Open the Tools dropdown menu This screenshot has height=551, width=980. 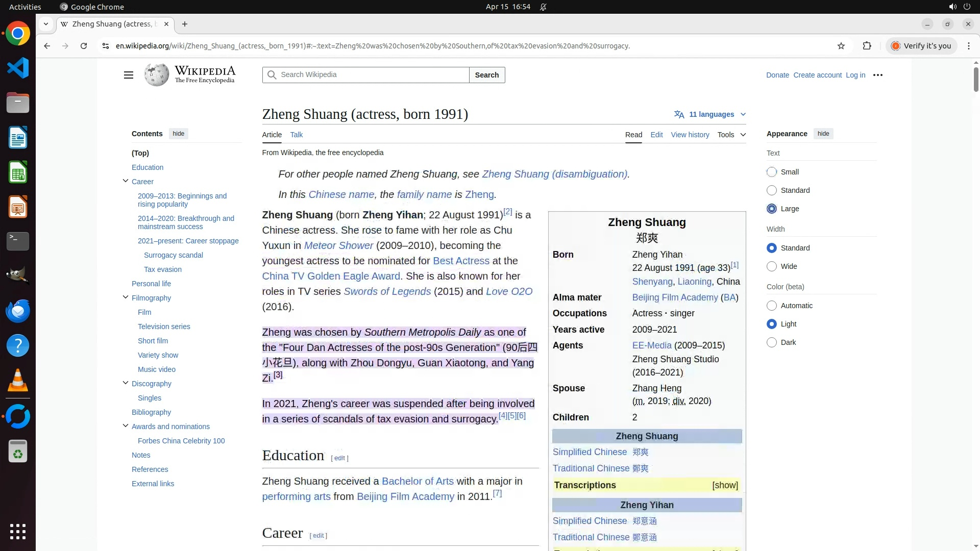(731, 135)
